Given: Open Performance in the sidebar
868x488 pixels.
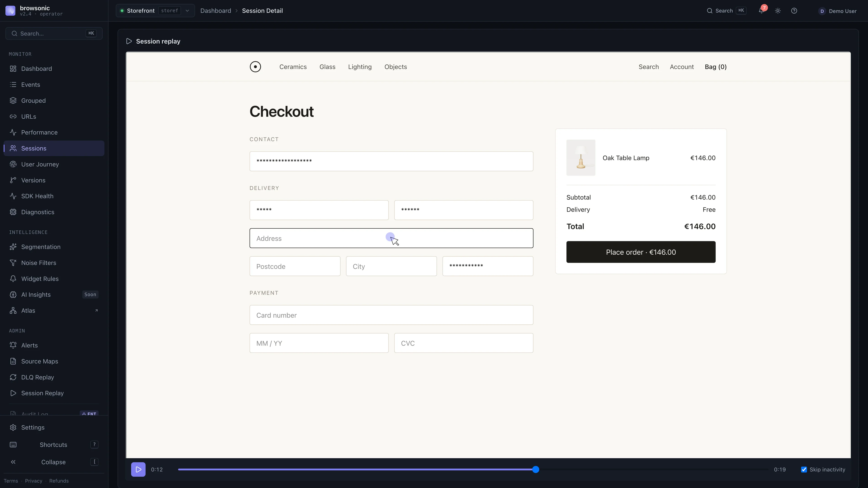Looking at the screenshot, I should [x=54, y=132].
